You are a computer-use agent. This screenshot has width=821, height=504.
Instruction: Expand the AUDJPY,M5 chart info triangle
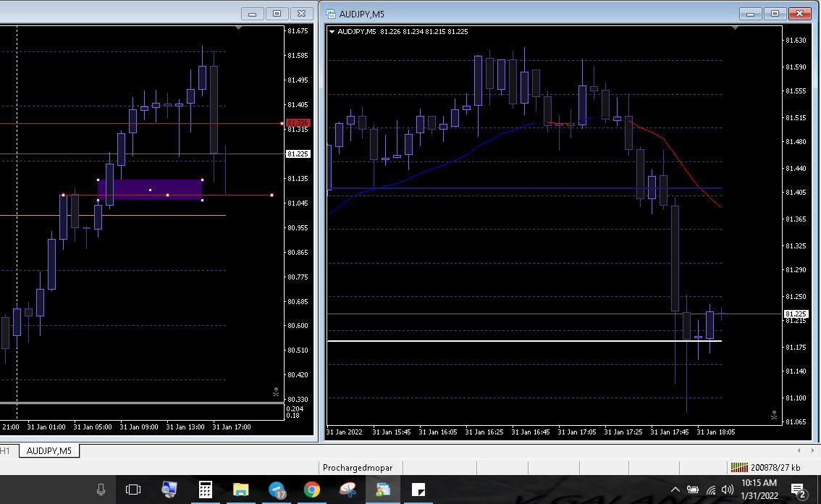(332, 32)
